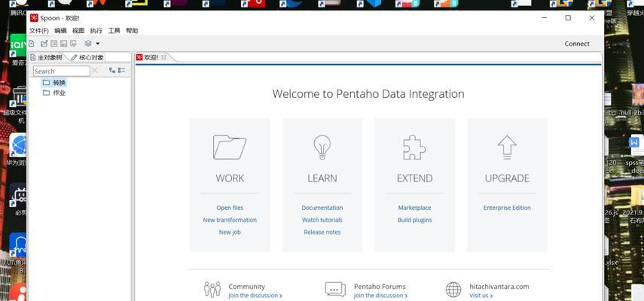Image resolution: width=644 pixels, height=301 pixels.
Task: Click the collapse tree list icon
Action: coord(121,71)
